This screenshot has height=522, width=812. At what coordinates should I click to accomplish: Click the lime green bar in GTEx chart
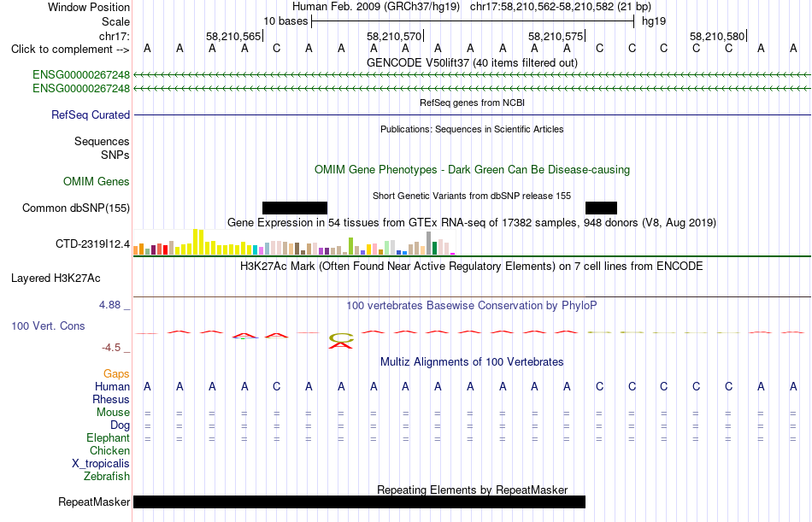351,246
